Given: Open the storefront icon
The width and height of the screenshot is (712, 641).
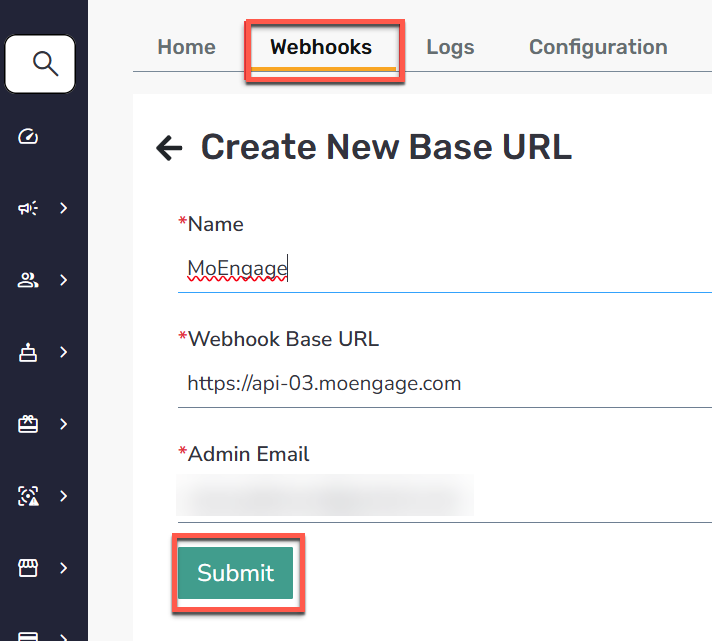Looking at the screenshot, I should pos(28,568).
